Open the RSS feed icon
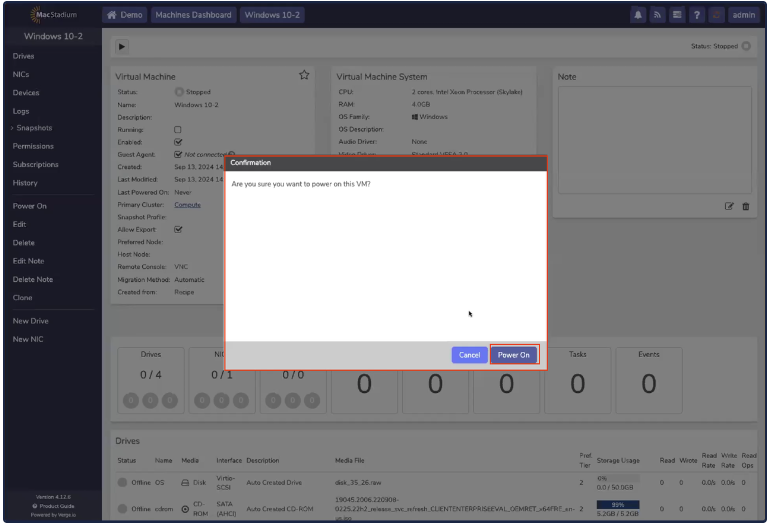 coord(658,15)
